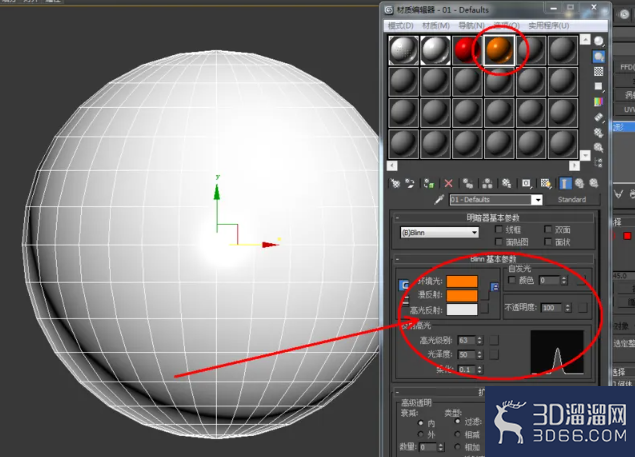The width and height of the screenshot is (635, 457).
Task: Select the 内 falloff radio button
Action: point(420,423)
